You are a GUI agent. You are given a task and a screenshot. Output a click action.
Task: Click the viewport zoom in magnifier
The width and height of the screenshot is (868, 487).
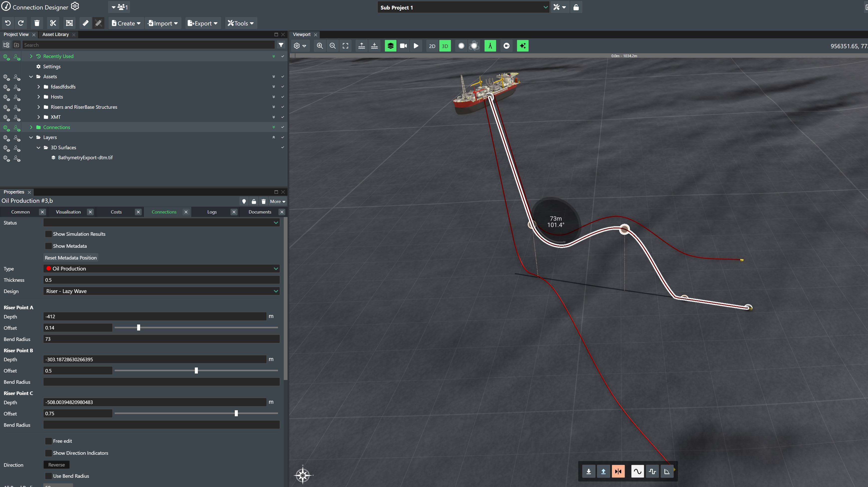tap(320, 46)
